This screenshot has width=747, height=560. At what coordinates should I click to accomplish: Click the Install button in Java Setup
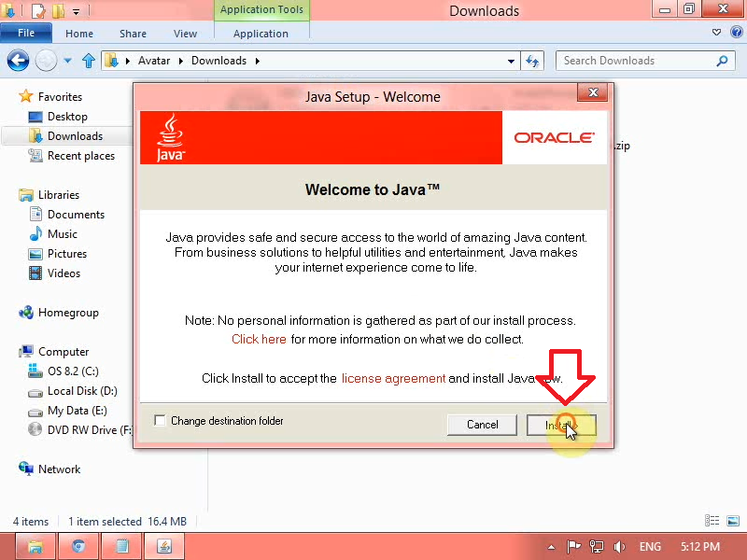point(561,425)
